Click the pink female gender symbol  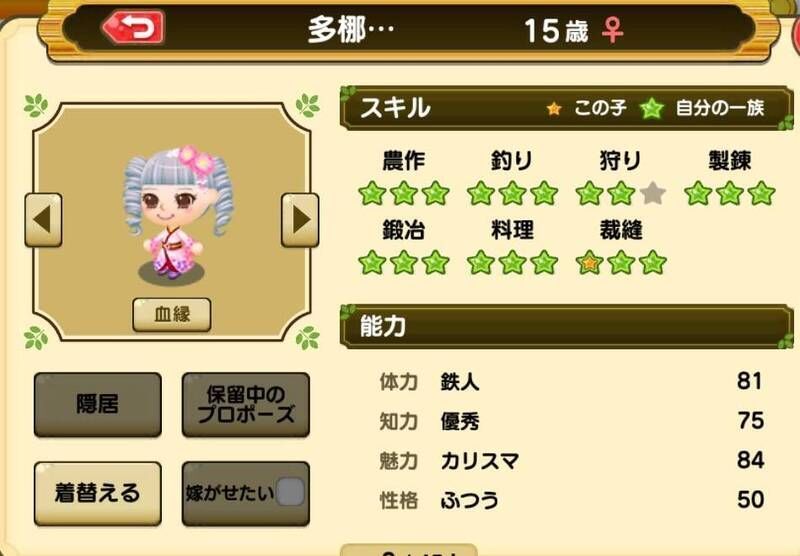[612, 30]
